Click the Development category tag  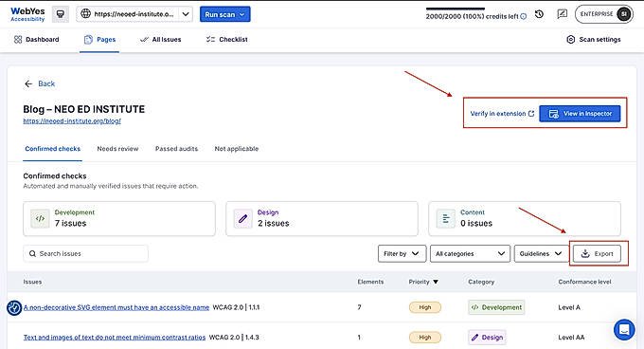coord(496,307)
